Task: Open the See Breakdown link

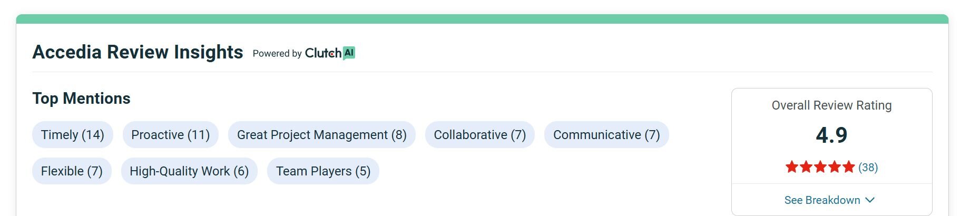Action: (x=822, y=200)
